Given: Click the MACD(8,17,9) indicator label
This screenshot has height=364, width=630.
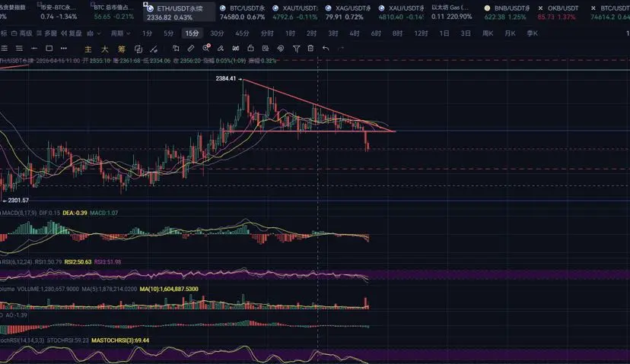Looking at the screenshot, I should [x=19, y=213].
